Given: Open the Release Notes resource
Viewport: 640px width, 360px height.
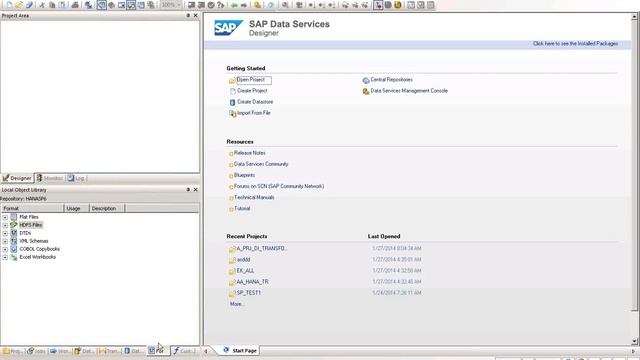Looking at the screenshot, I should click(x=249, y=153).
